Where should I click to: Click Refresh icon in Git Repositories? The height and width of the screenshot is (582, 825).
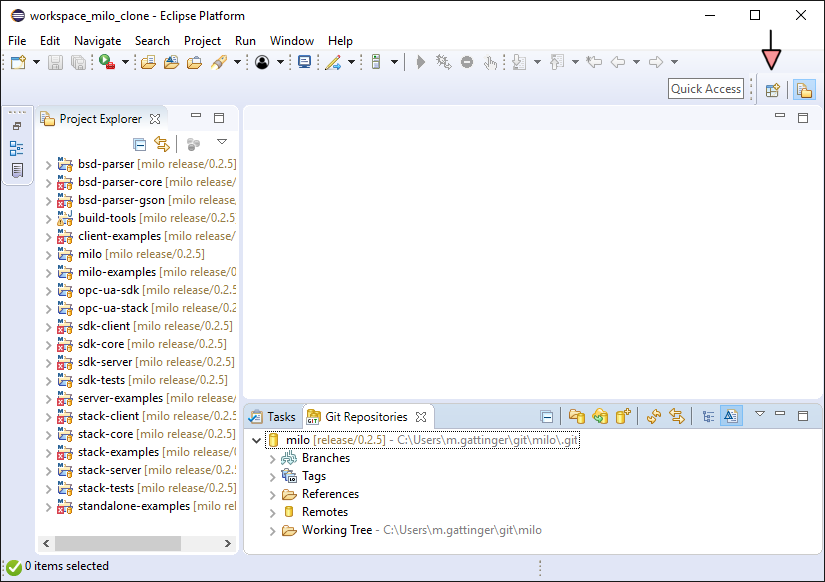tap(654, 417)
